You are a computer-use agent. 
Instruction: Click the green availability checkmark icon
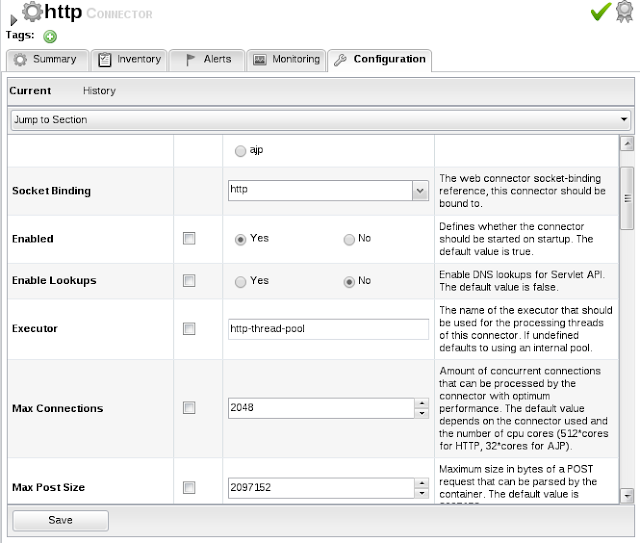click(x=600, y=12)
